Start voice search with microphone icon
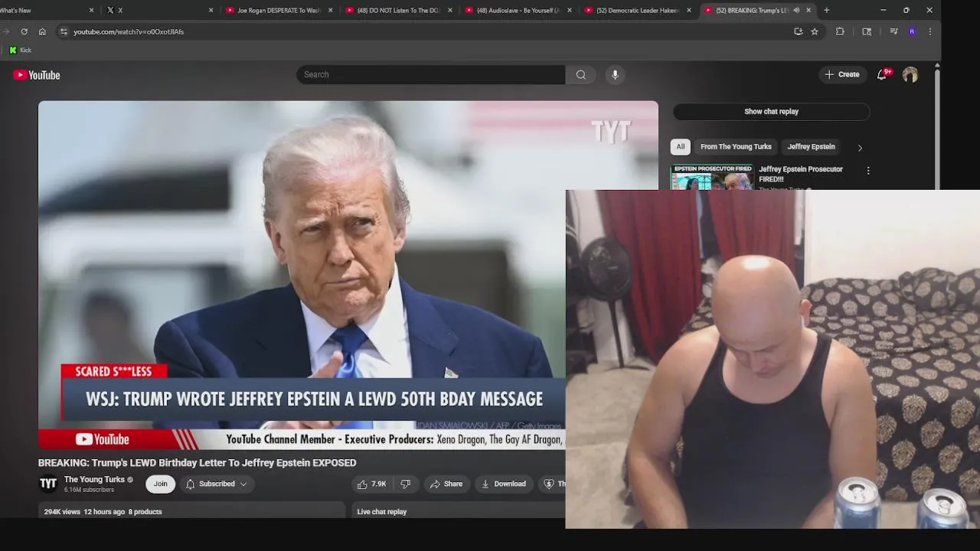 pos(615,74)
